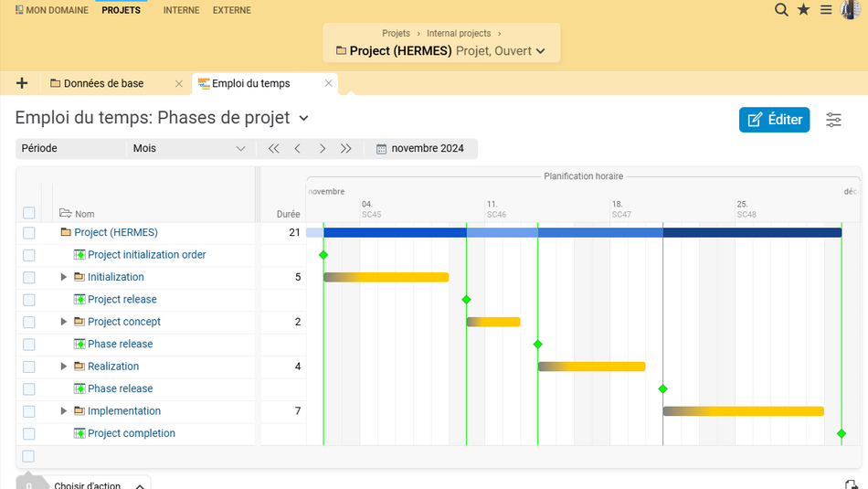This screenshot has height=489, width=868.
Task: Switch to Données de base tab
Action: [x=103, y=83]
